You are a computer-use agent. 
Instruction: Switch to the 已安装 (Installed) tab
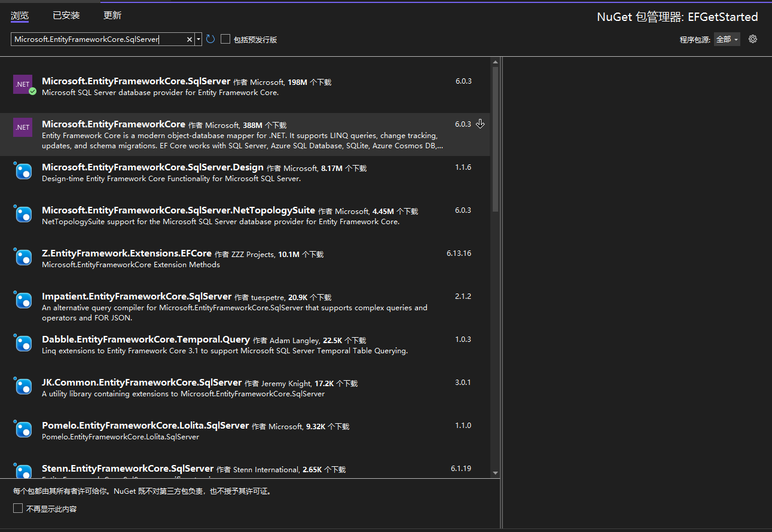[x=66, y=16]
